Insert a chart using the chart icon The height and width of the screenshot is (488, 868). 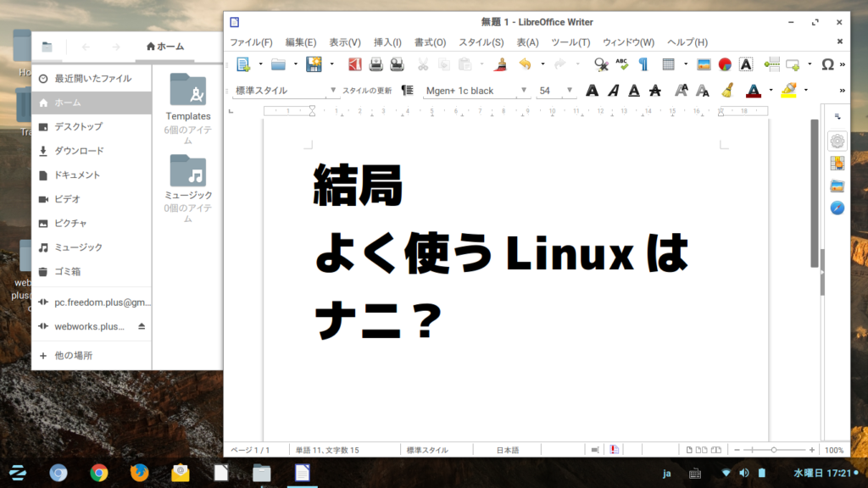pyautogui.click(x=725, y=64)
